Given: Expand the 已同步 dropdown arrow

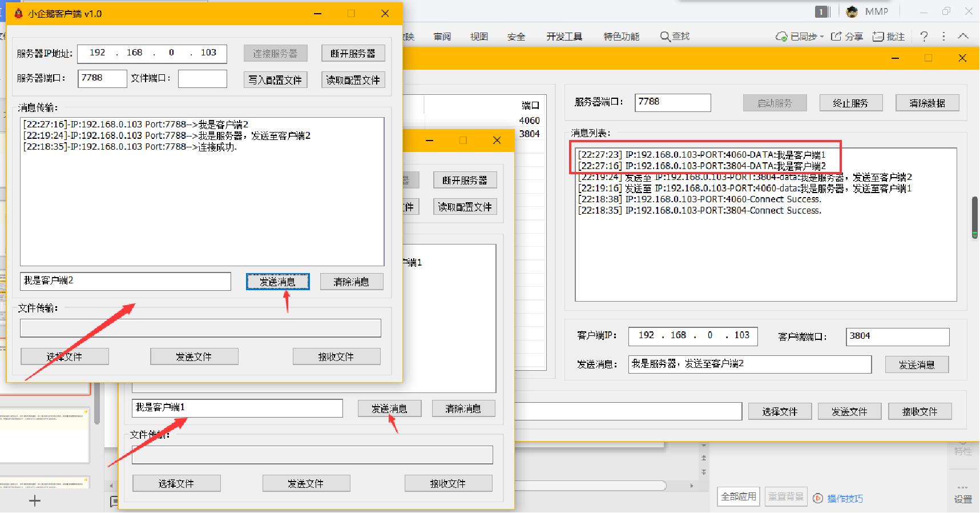Looking at the screenshot, I should pos(821,37).
